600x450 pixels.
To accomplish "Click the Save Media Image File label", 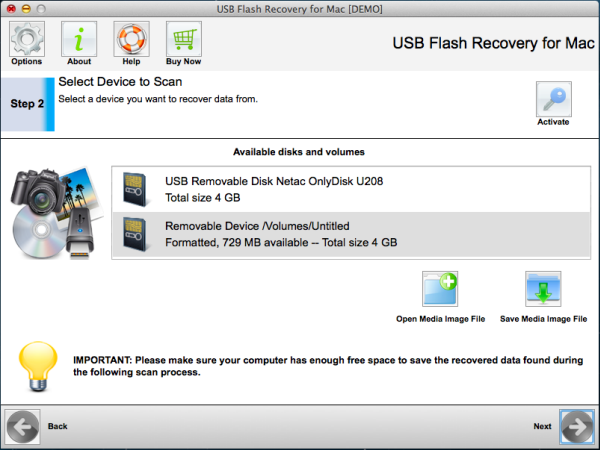I will [543, 319].
